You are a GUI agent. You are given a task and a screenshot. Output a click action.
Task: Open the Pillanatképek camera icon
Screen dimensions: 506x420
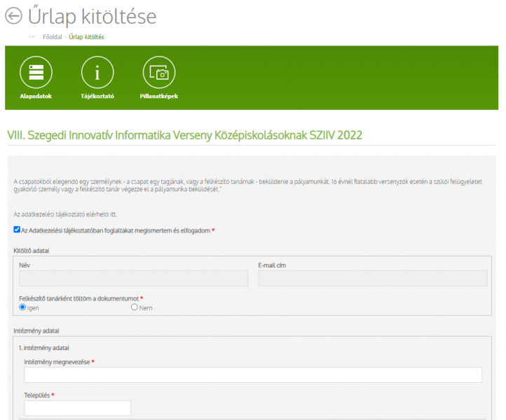159,73
